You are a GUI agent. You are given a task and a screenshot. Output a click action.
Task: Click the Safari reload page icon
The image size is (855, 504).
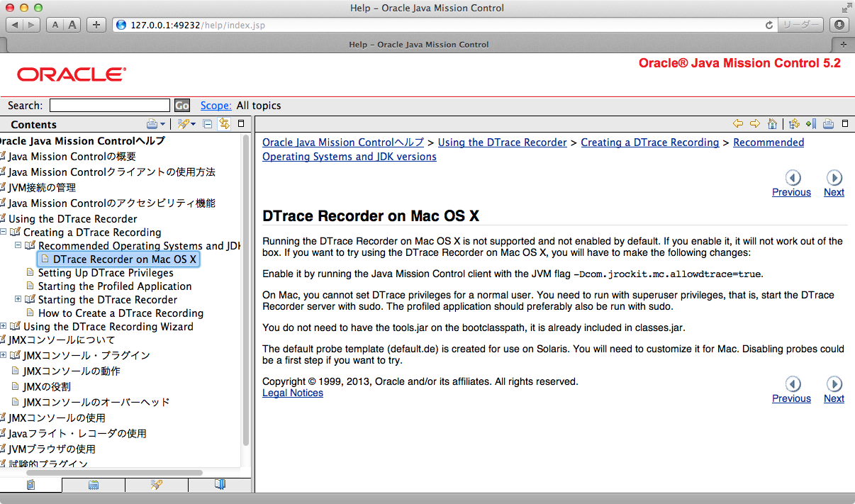click(769, 25)
